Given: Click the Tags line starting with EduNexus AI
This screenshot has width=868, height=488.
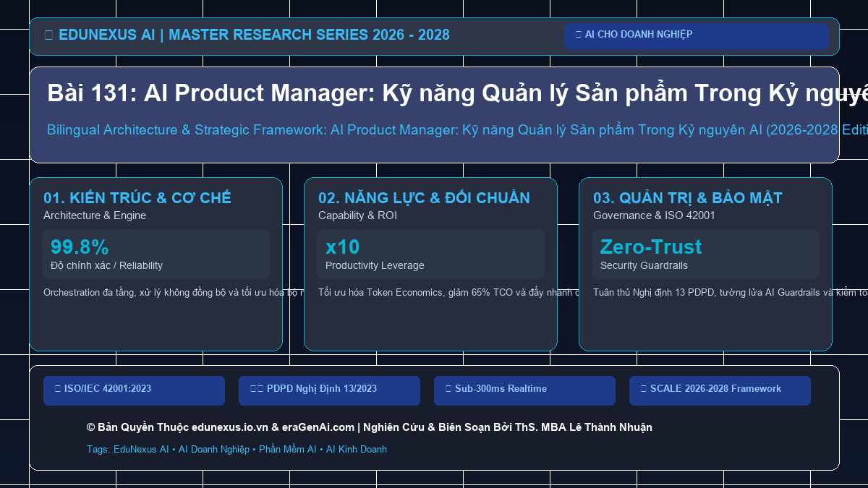Looking at the screenshot, I should click(237, 449).
